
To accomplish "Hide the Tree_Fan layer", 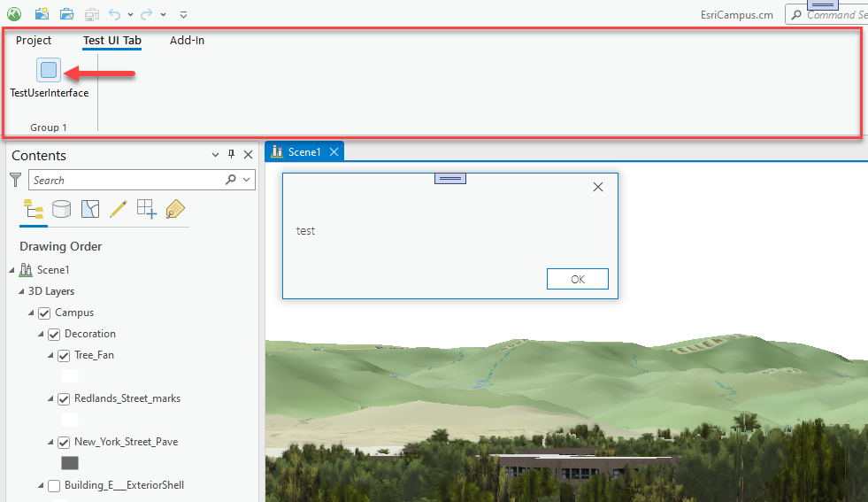I will tap(64, 356).
